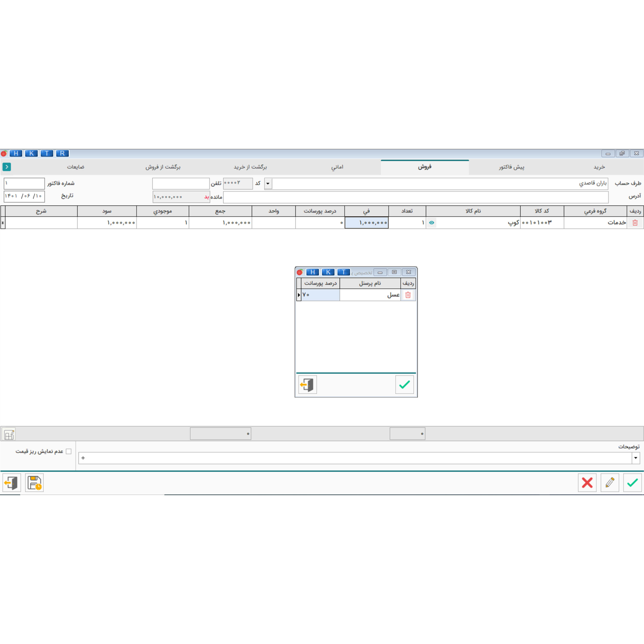The width and height of the screenshot is (644, 644).
Task: Open the توضیحات description dropdown arrow
Action: coord(636,458)
